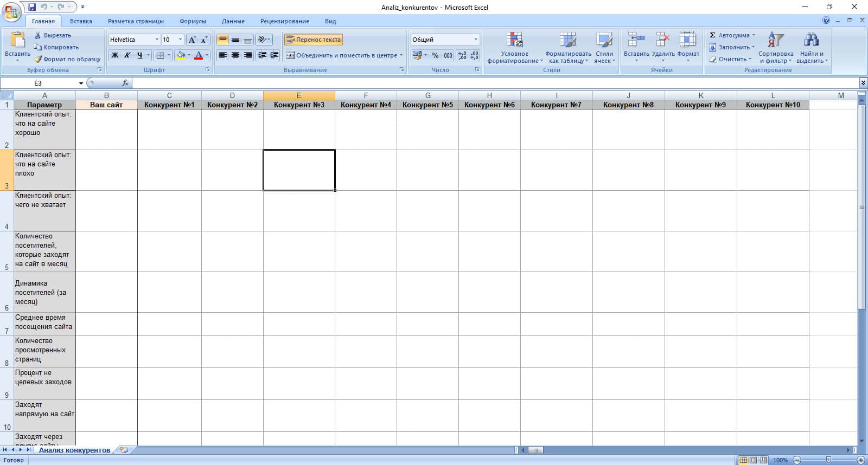
Task: Open accounting number format icon
Action: coord(417,55)
